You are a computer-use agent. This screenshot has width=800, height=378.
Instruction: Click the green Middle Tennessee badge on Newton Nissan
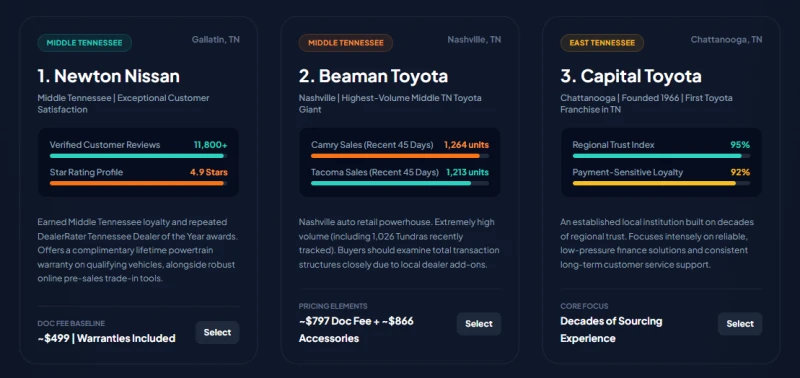85,43
